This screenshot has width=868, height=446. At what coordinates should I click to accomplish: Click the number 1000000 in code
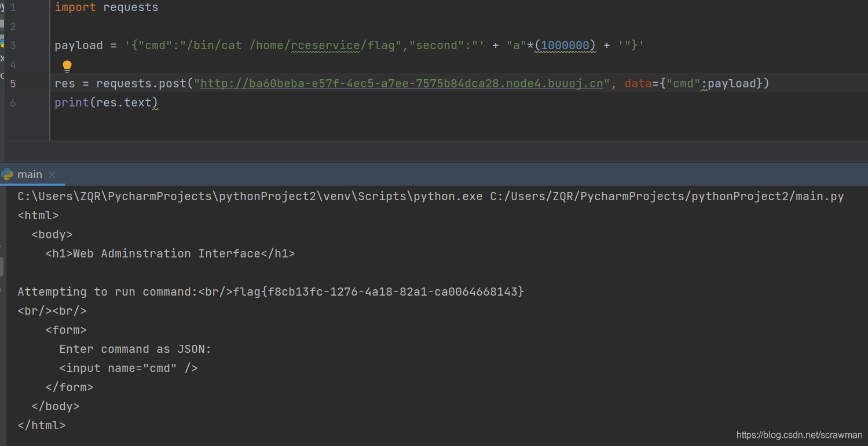tap(565, 46)
